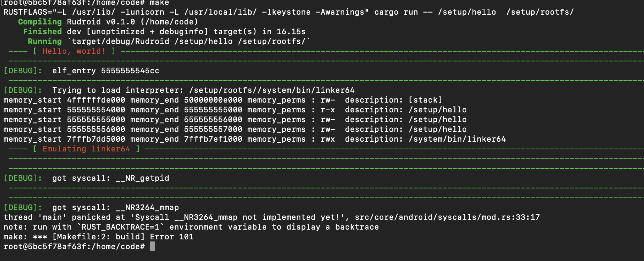644x261 pixels.
Task: Click memory_start value '7fffb7dd5000'
Action: click(x=96, y=139)
